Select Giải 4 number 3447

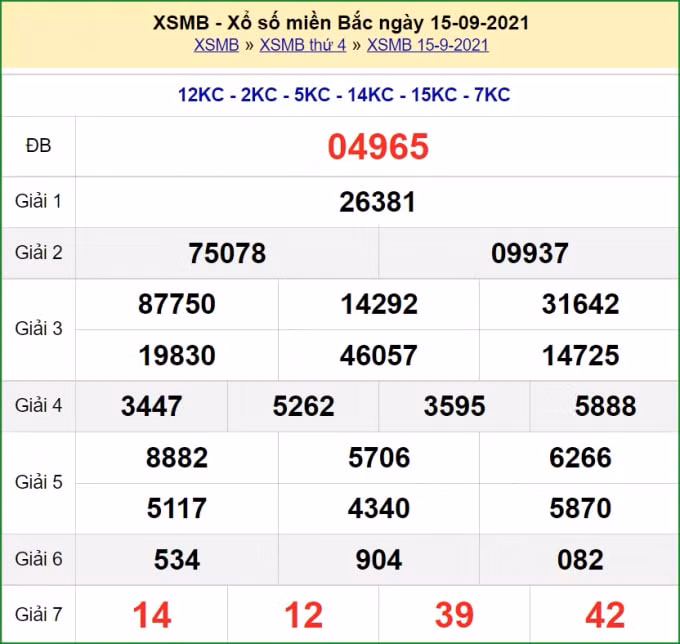(x=151, y=406)
